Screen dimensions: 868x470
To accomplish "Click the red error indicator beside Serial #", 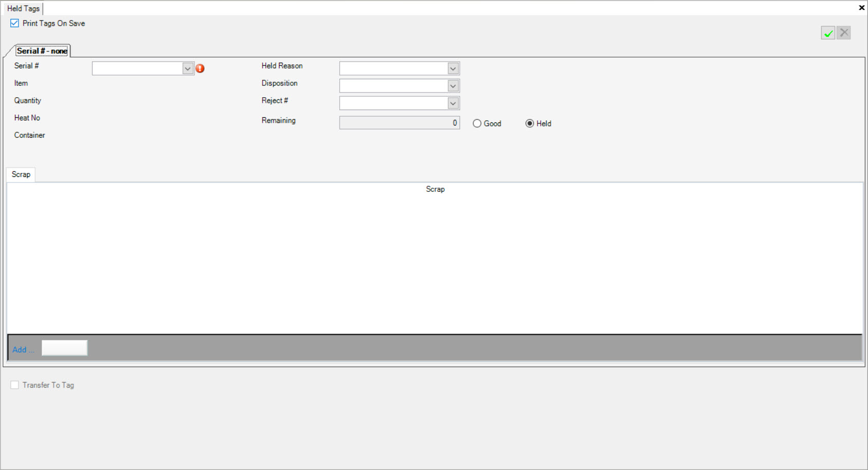I will (200, 68).
